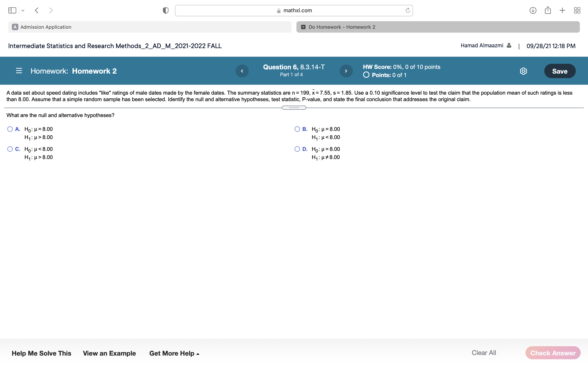Click the Safari downloads icon
The width and height of the screenshot is (588, 367).
coord(533,10)
